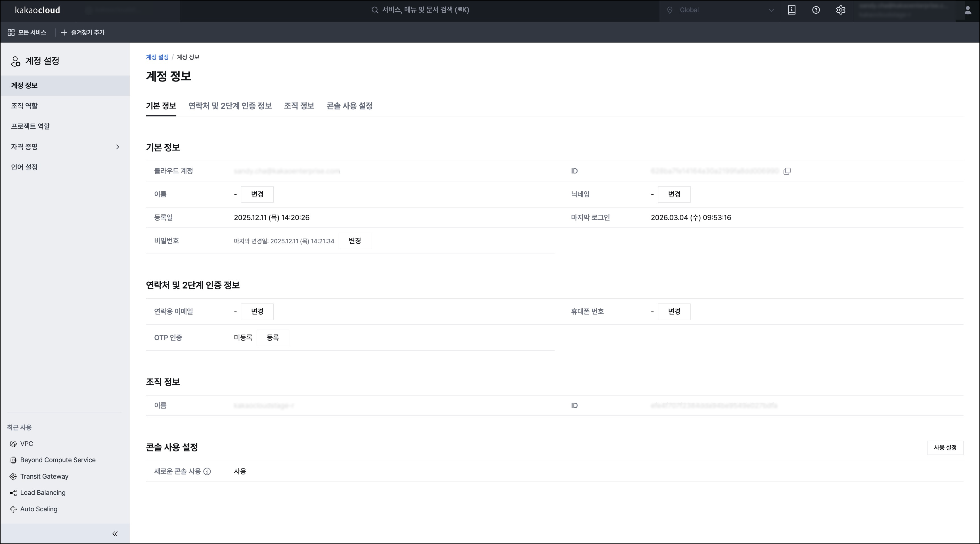980x544 pixels.
Task: Collapse the sidebar with double-chevron button
Action: pyautogui.click(x=115, y=533)
